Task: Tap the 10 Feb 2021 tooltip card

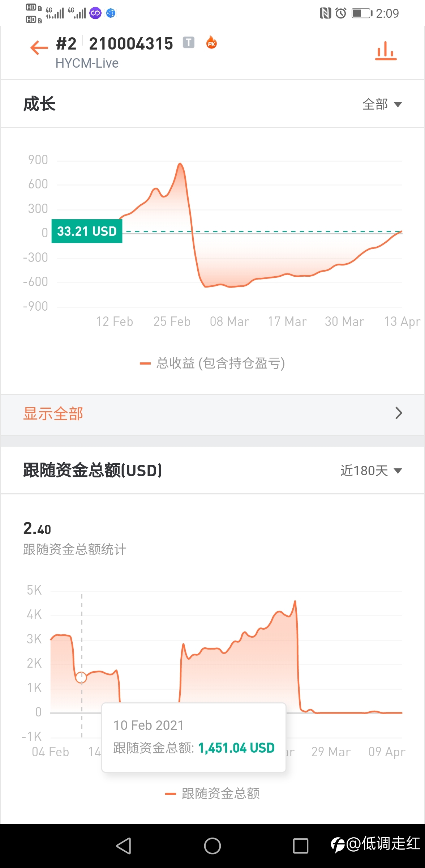Action: [194, 737]
